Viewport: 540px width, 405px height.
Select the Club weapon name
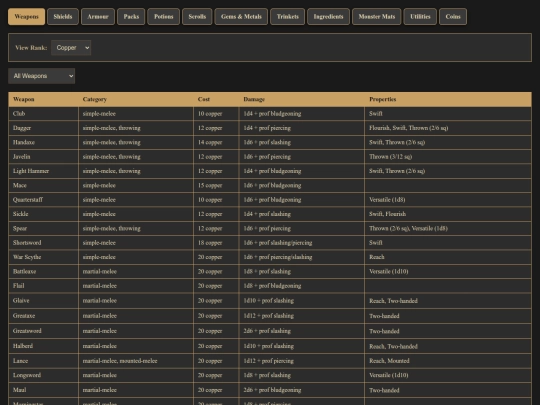(x=19, y=114)
